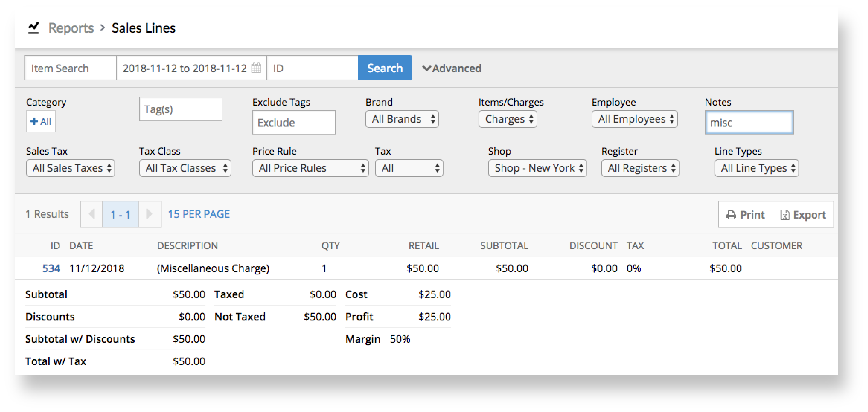Click the (Miscellaneous Charge) description cell
868x412 pixels.
[x=213, y=268]
